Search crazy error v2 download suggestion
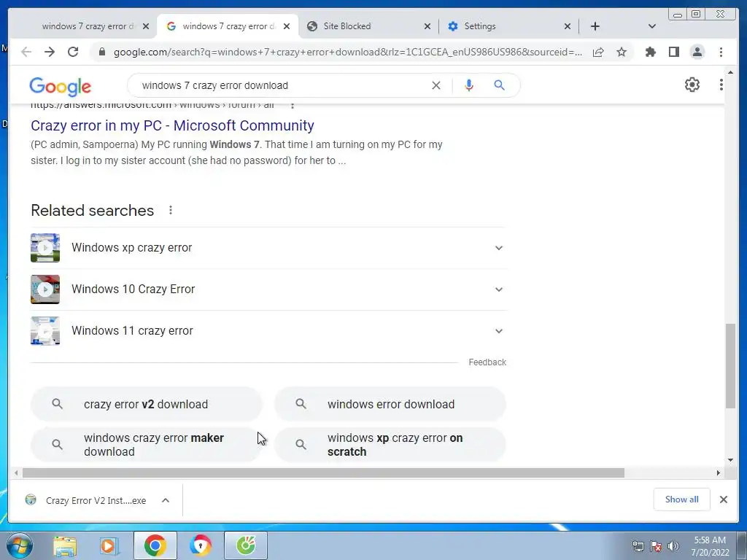747x560 pixels. [x=146, y=404]
